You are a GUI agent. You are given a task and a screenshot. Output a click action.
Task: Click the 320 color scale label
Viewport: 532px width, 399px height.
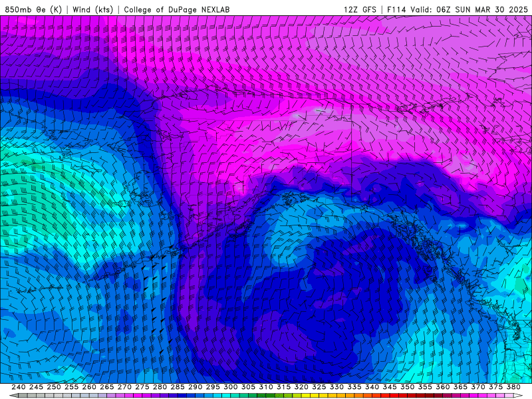click(x=301, y=387)
